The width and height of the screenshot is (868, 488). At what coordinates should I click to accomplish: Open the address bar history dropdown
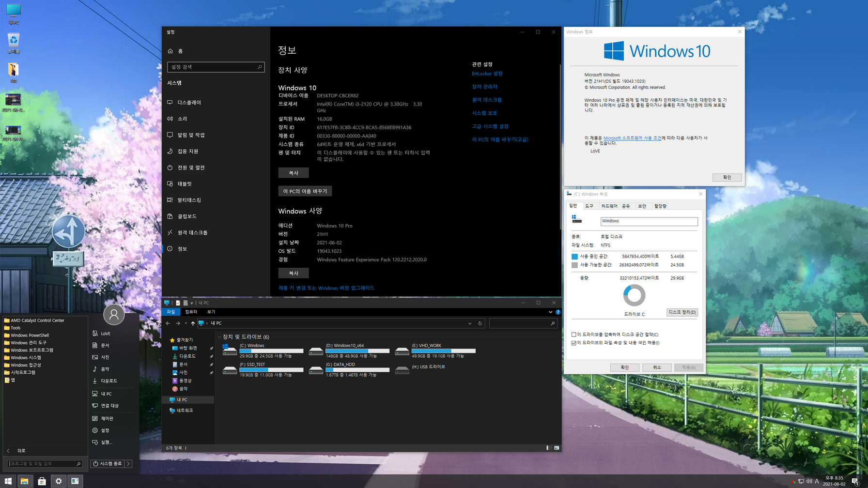470,323
